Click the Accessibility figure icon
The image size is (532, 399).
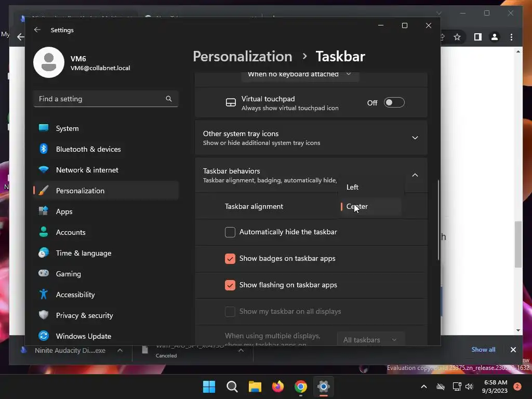coord(44,294)
